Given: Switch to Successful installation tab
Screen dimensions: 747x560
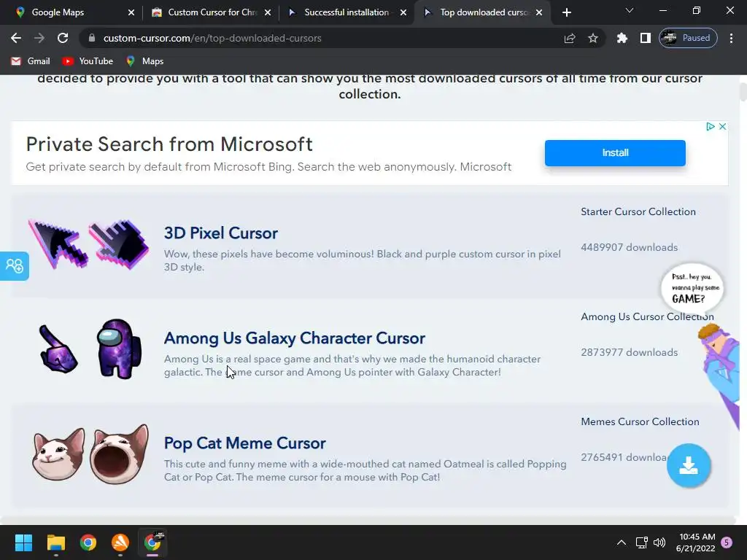Looking at the screenshot, I should [x=347, y=12].
